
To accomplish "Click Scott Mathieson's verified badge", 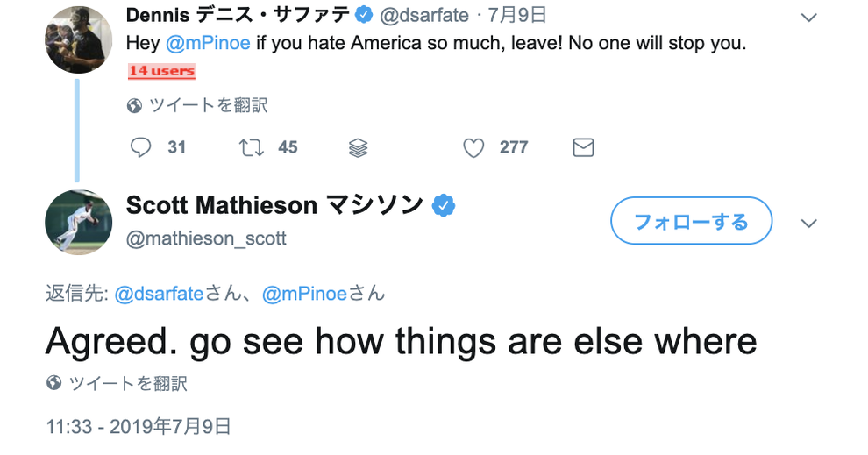I will 445,206.
